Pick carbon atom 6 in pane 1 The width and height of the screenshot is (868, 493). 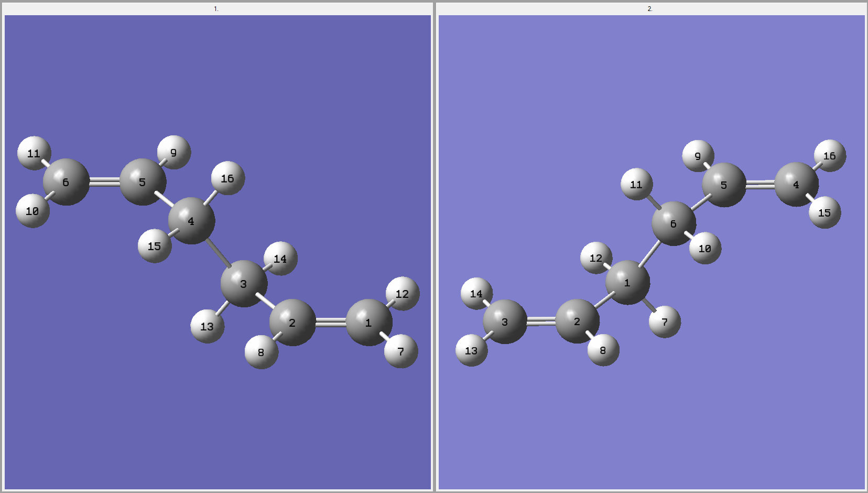click(66, 182)
